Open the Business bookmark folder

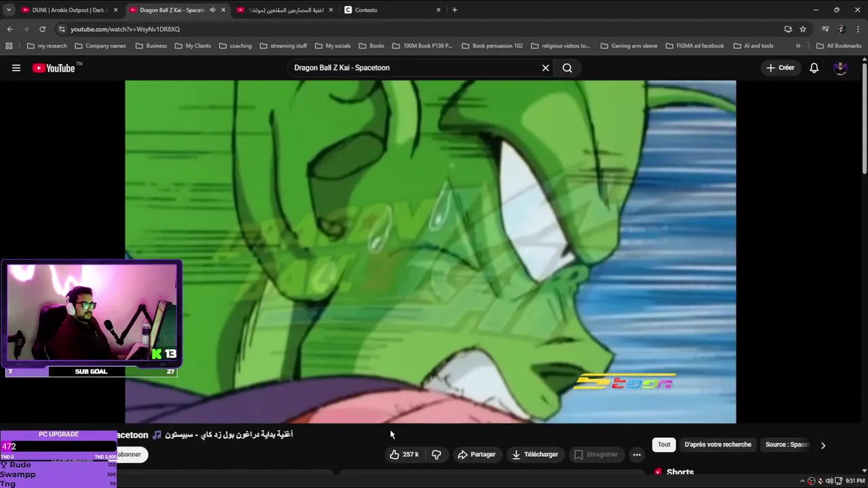click(x=151, y=46)
